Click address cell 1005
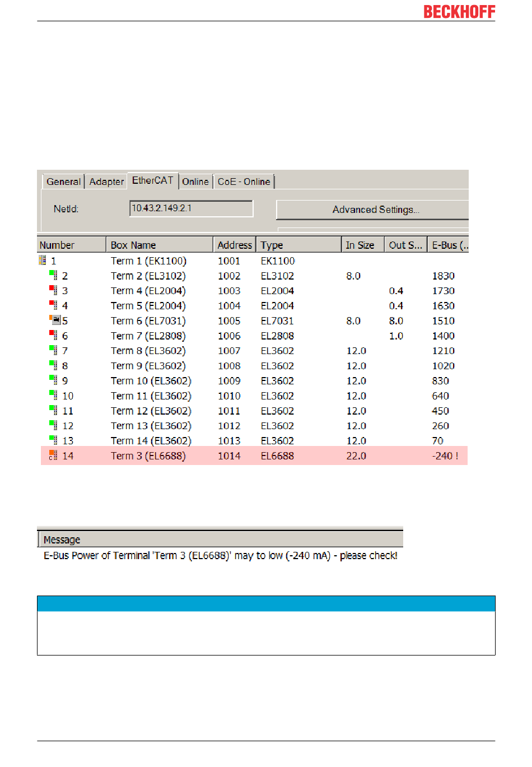 click(x=229, y=320)
